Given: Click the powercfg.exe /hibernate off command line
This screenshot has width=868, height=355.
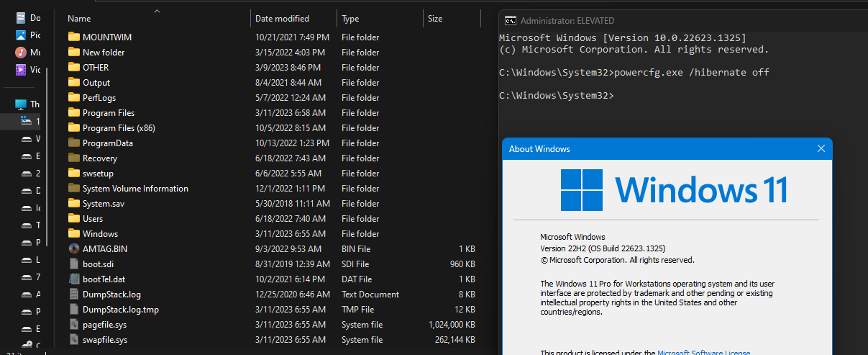Looking at the screenshot, I should click(634, 72).
